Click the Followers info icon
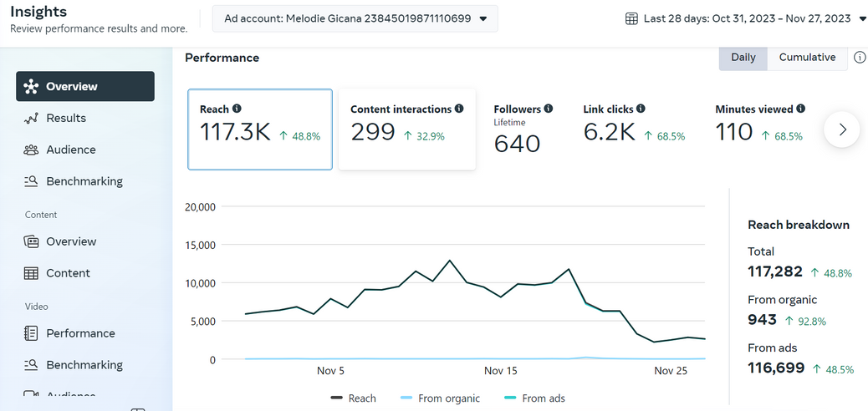 (548, 109)
